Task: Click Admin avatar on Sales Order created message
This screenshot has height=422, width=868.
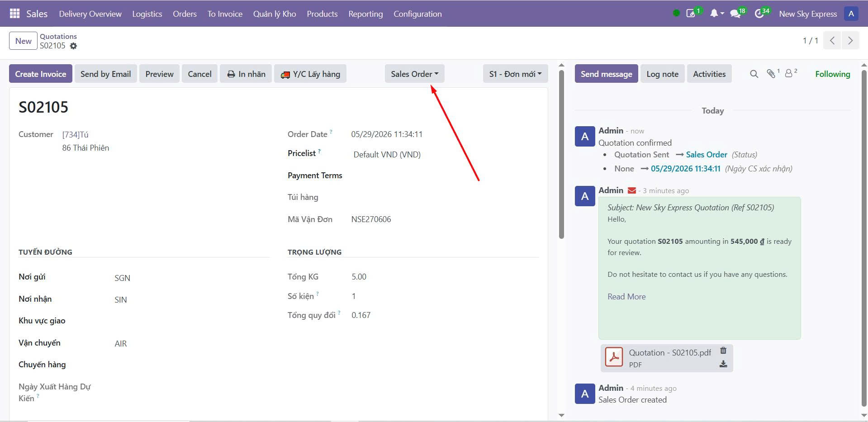Action: point(584,394)
